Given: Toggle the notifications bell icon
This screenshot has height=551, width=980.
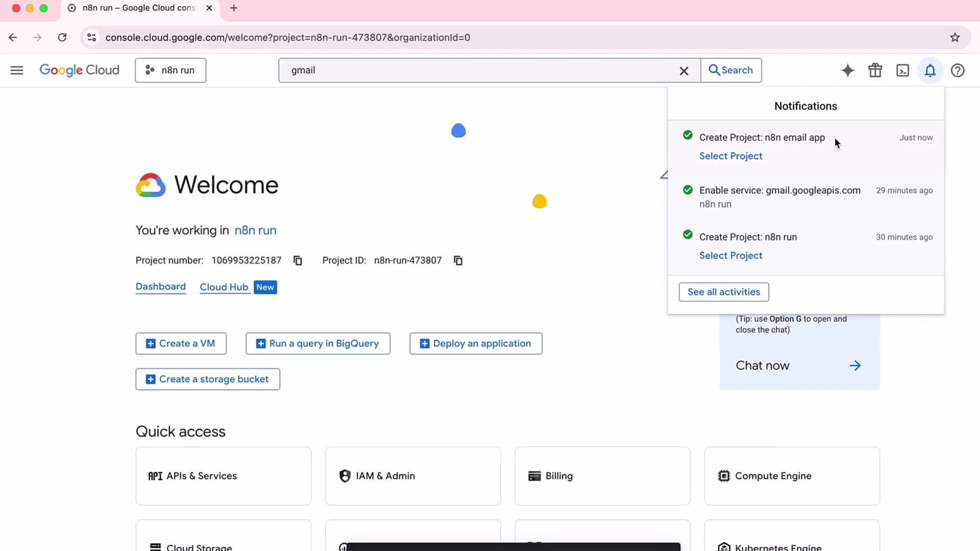Looking at the screenshot, I should point(930,70).
